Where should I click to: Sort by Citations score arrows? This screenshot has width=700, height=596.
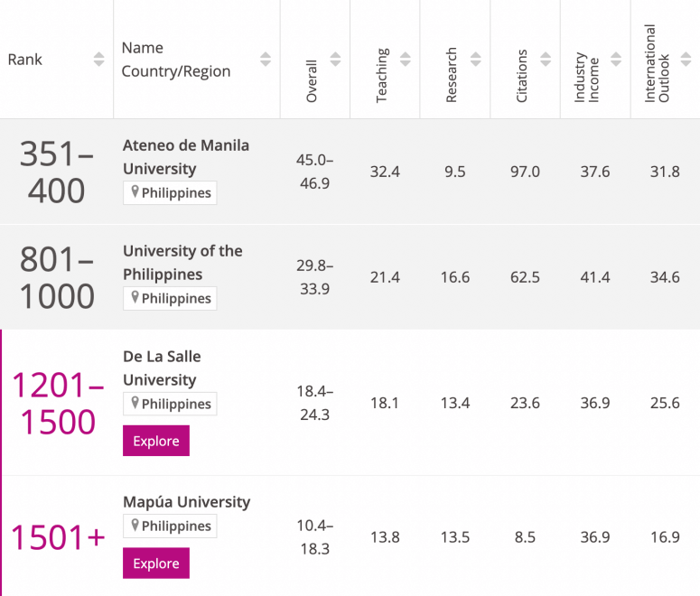pos(546,59)
